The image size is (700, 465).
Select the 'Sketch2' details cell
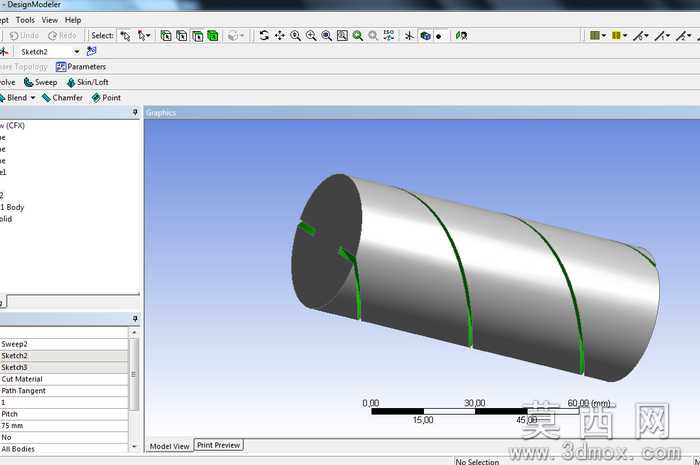coord(64,356)
